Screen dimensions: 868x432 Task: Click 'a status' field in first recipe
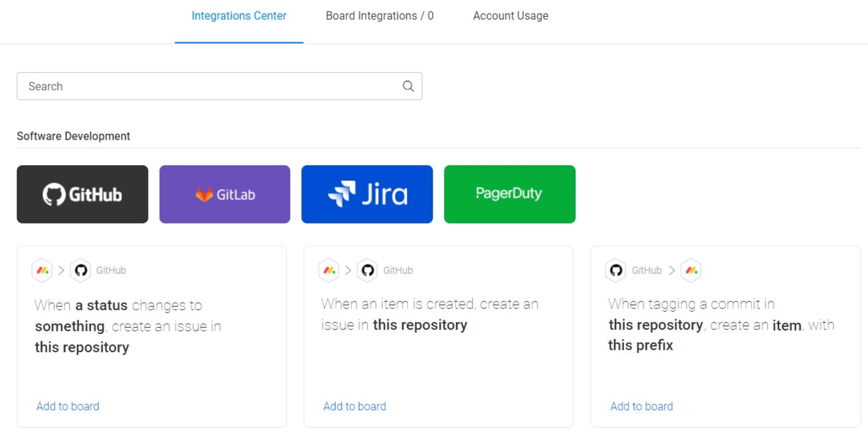click(102, 305)
